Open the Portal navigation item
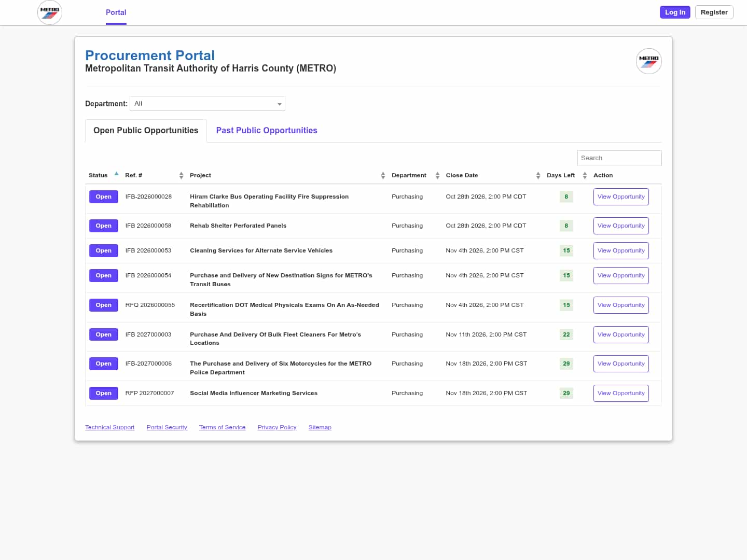This screenshot has width=747, height=560. click(116, 12)
